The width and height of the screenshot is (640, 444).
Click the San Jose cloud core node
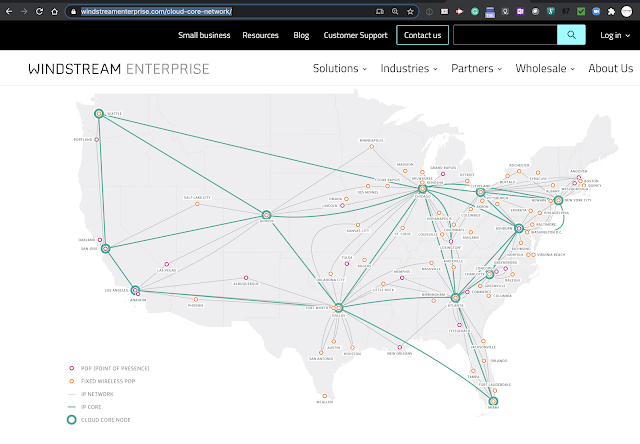(105, 248)
